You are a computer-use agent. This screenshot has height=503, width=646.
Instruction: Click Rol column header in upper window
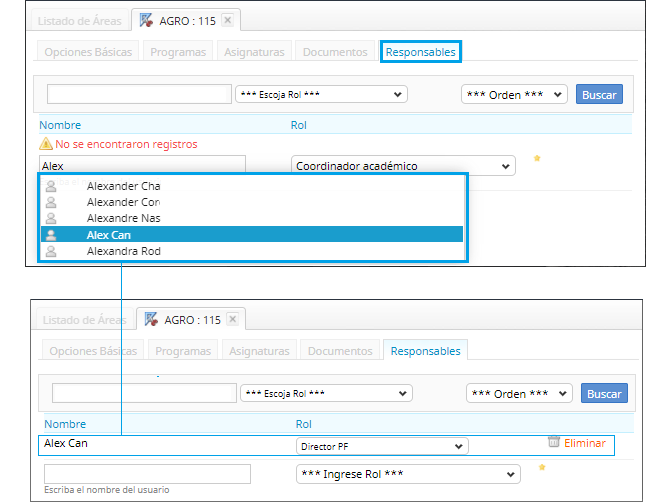tap(299, 125)
